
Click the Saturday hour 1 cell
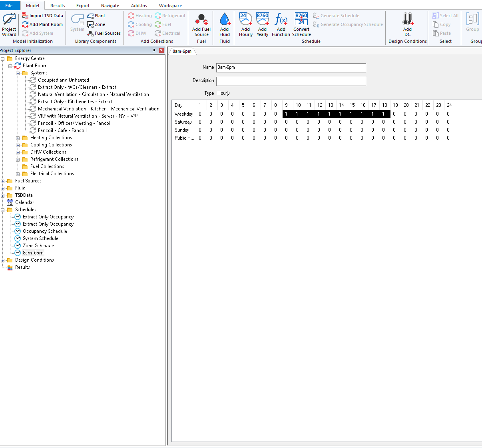pos(200,122)
